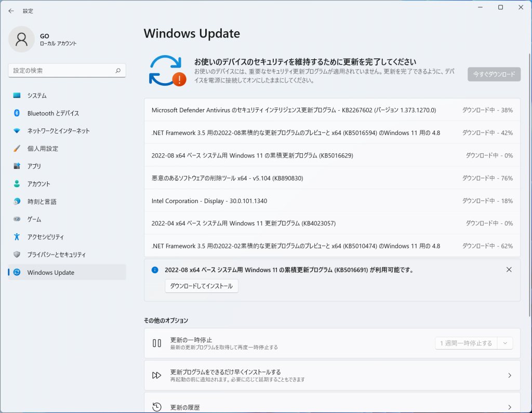Click the KB4023057 update row
The width and height of the screenshot is (532, 413).
pos(332,223)
